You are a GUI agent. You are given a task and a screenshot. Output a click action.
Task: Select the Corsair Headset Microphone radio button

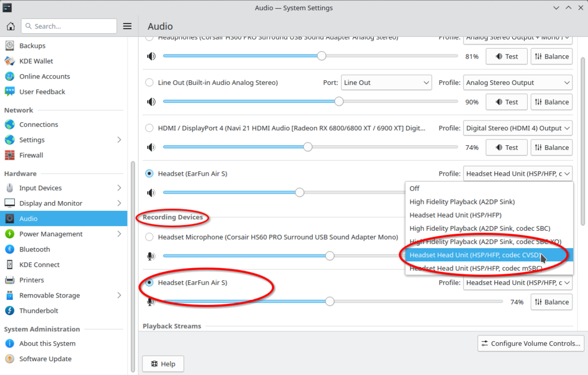150,237
